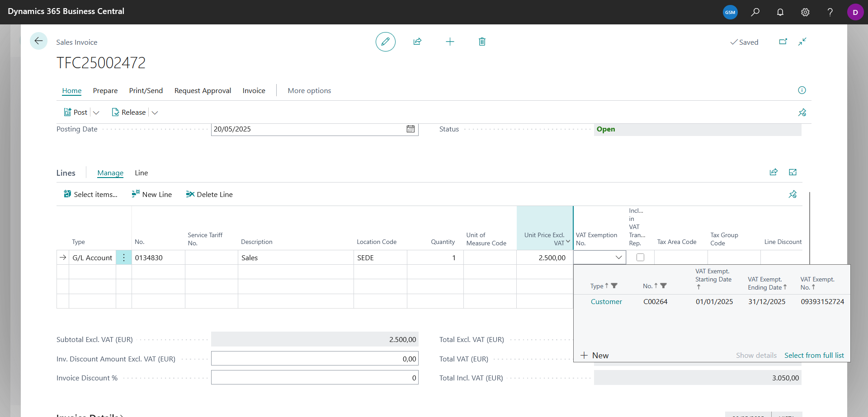The height and width of the screenshot is (417, 868).
Task: Click the back arrow button
Action: point(38,41)
